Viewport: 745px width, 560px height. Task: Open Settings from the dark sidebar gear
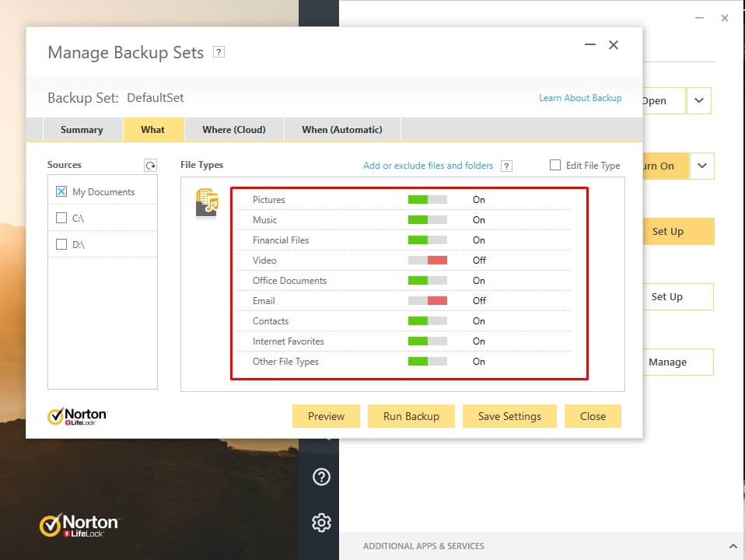tap(321, 523)
